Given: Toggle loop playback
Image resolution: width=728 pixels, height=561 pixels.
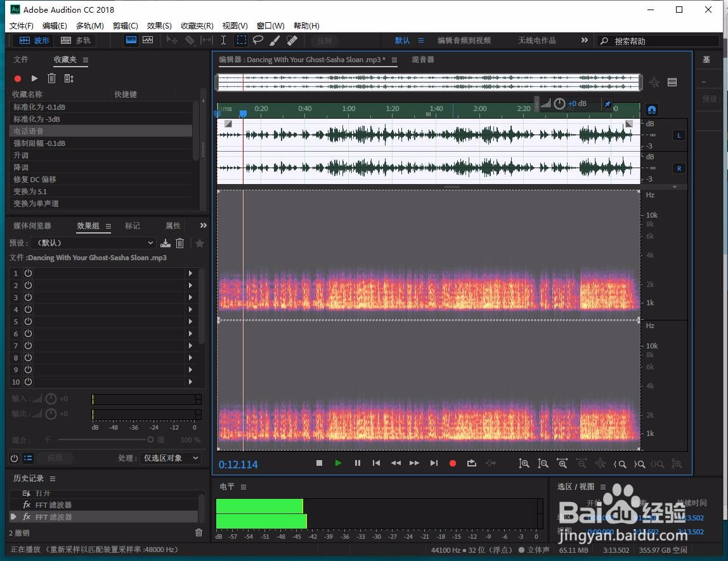Looking at the screenshot, I should pos(472,463).
